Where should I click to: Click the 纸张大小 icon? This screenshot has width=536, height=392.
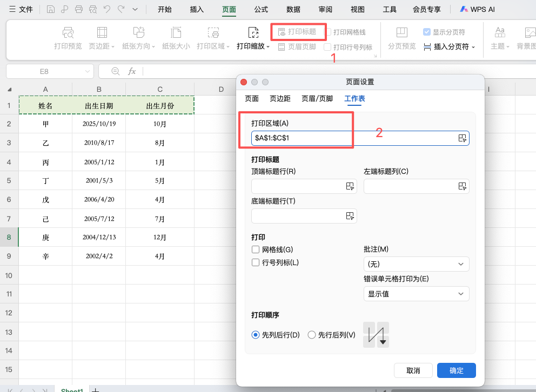[x=176, y=33]
